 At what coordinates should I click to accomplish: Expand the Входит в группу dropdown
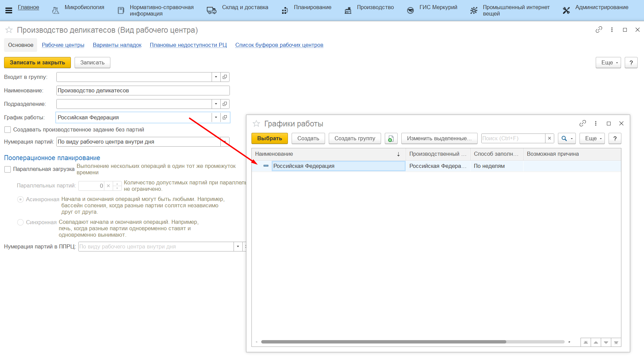(x=216, y=77)
